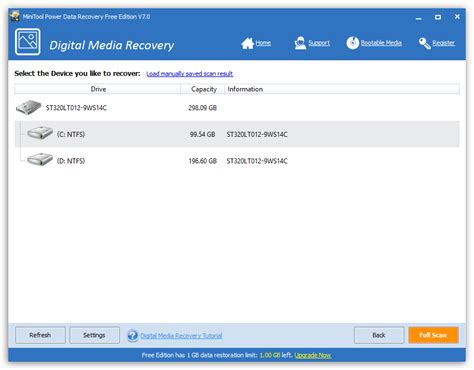
Task: Open the Register link
Action: 444,43
